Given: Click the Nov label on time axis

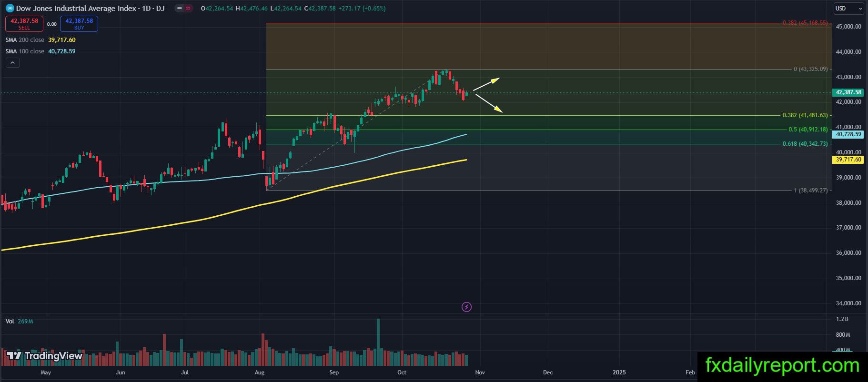Looking at the screenshot, I should click(x=480, y=372).
